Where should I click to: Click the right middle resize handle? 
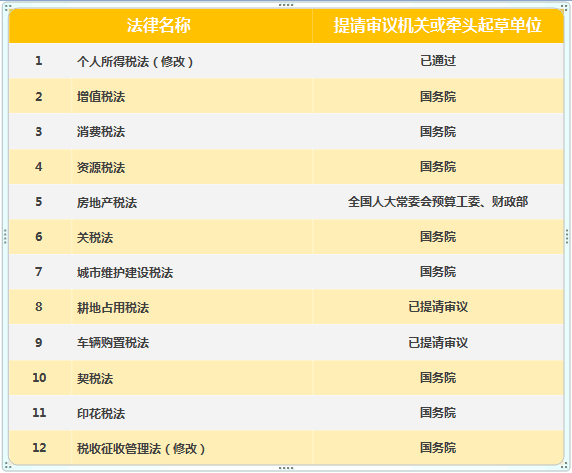[567, 236]
